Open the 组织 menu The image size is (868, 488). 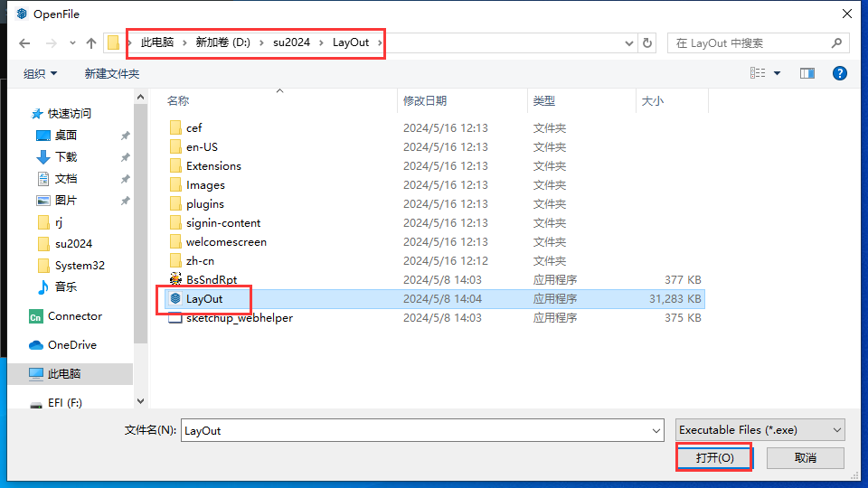coord(40,73)
